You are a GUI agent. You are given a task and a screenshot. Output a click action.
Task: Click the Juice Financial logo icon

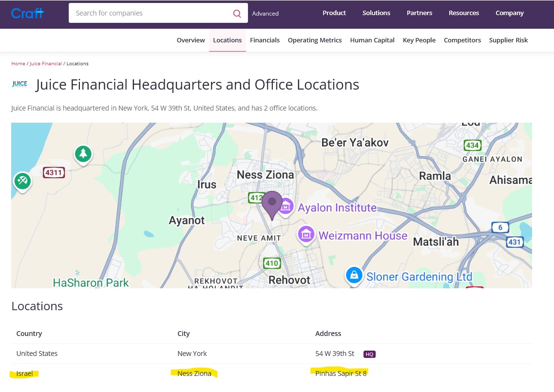point(19,84)
